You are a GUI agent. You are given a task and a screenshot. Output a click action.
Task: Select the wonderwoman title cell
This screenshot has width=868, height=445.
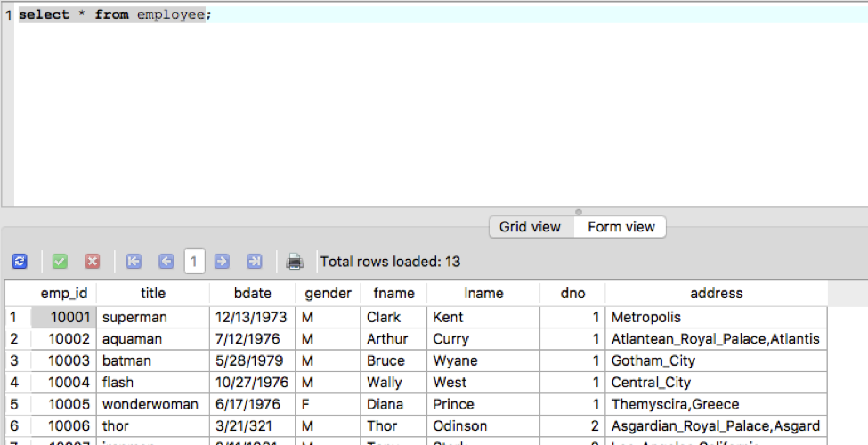(153, 404)
